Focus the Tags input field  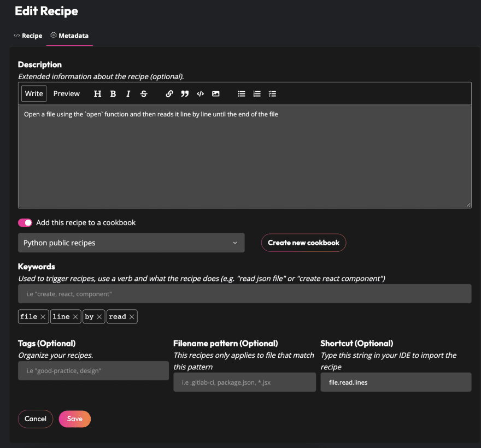[x=93, y=371]
